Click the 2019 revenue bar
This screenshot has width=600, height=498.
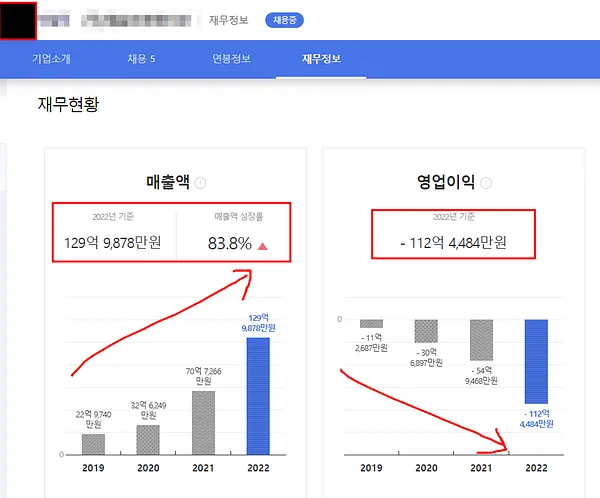point(93,444)
